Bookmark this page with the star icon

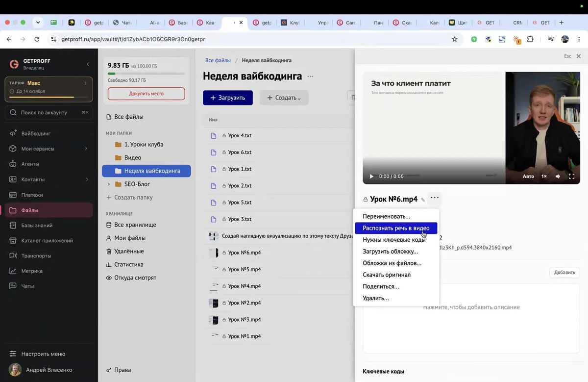(x=455, y=39)
